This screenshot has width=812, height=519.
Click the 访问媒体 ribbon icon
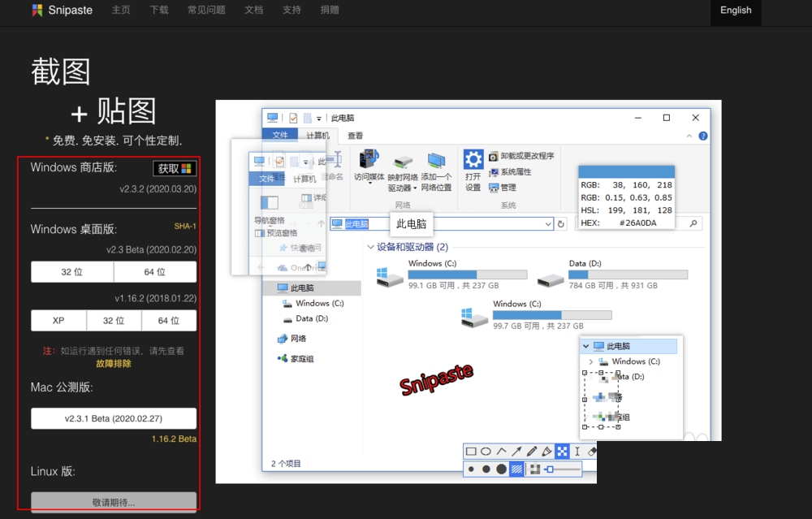(369, 166)
